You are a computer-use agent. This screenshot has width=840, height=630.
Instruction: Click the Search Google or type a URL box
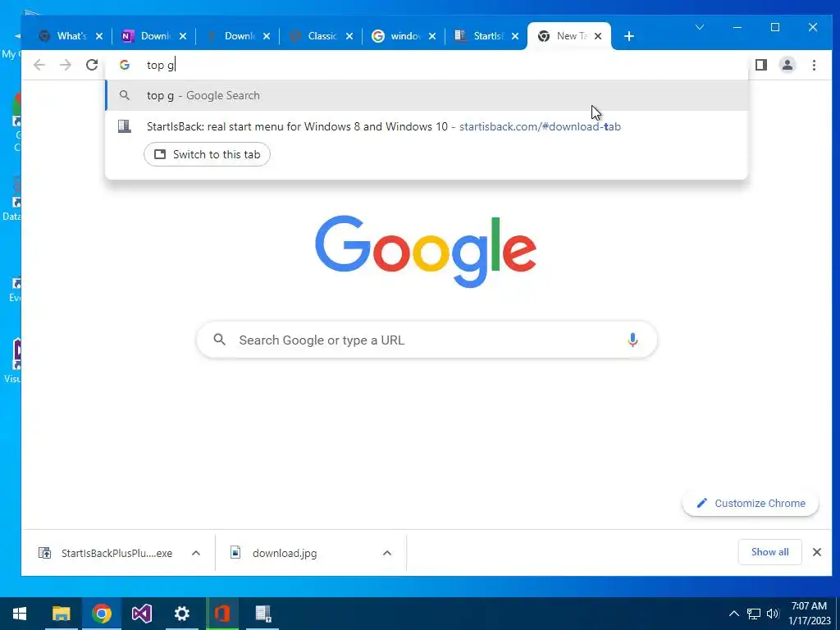point(427,340)
